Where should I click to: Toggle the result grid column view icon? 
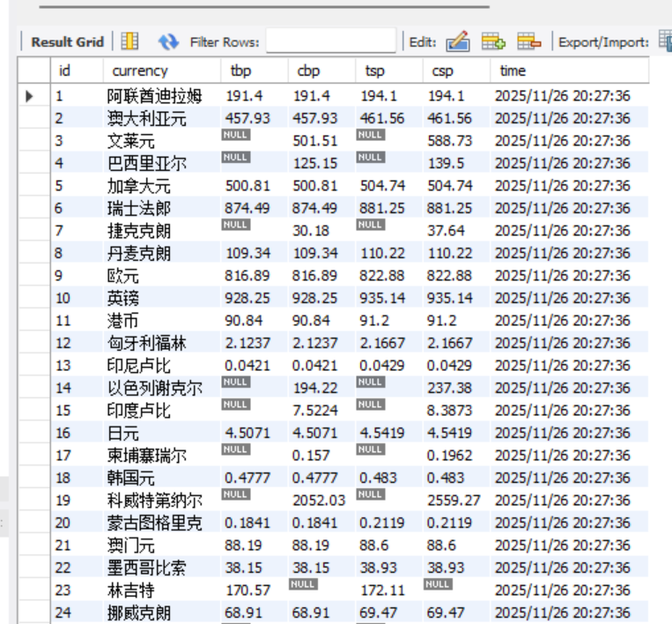(x=129, y=41)
